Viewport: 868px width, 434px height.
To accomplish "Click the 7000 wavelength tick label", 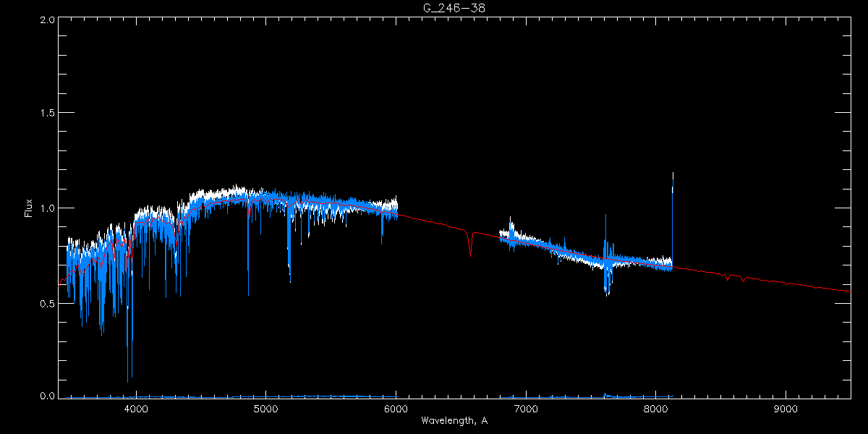I will 526,407.
